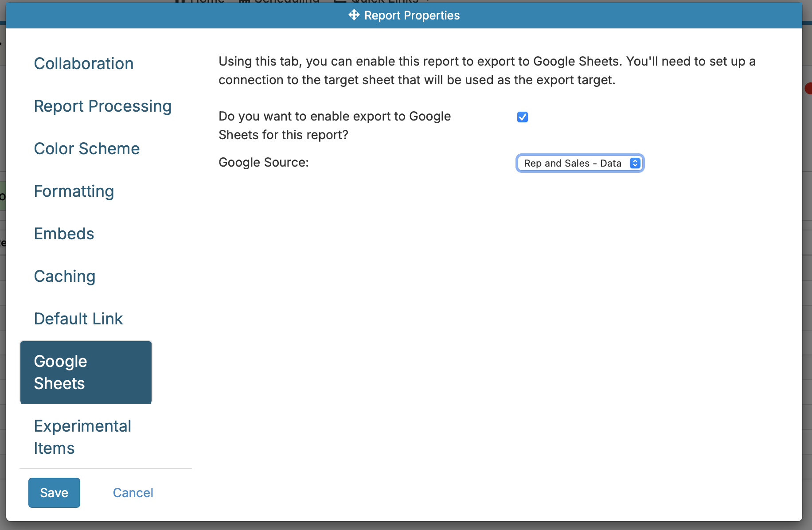This screenshot has height=530, width=812.
Task: Click the Report Properties move icon
Action: coord(353,15)
